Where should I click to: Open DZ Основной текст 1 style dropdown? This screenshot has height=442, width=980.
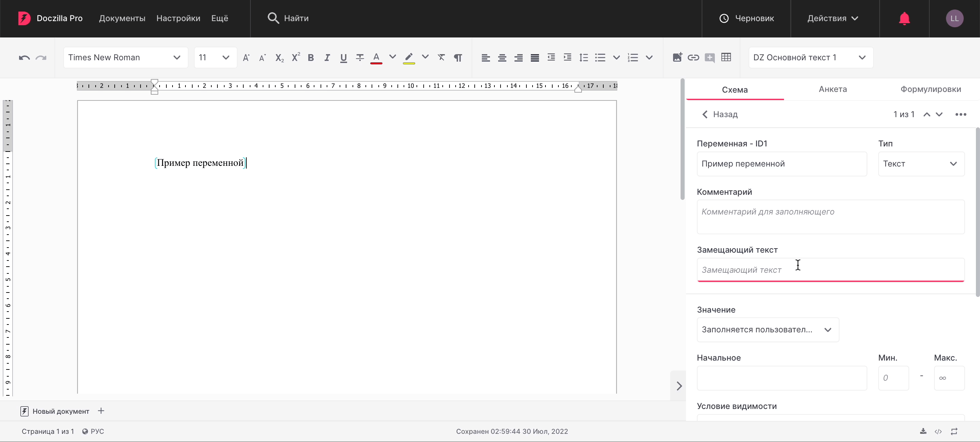click(811, 58)
